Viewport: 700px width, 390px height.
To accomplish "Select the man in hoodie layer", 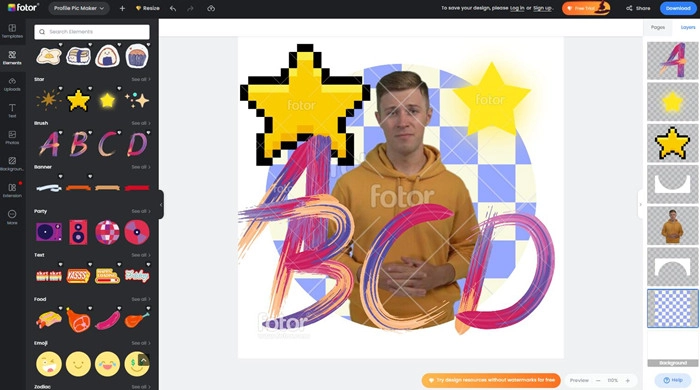I will tap(672, 226).
